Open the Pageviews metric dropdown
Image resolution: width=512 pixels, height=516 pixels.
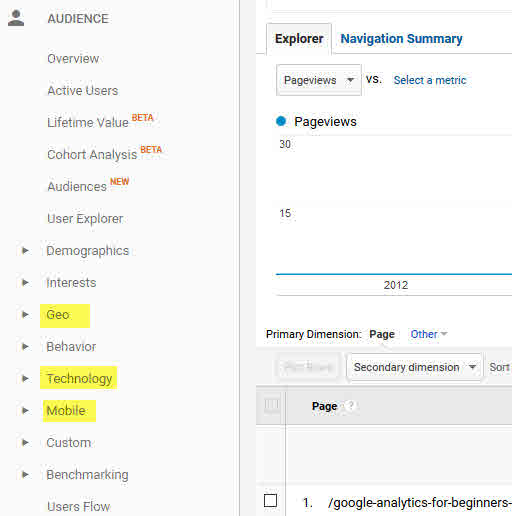(x=319, y=80)
